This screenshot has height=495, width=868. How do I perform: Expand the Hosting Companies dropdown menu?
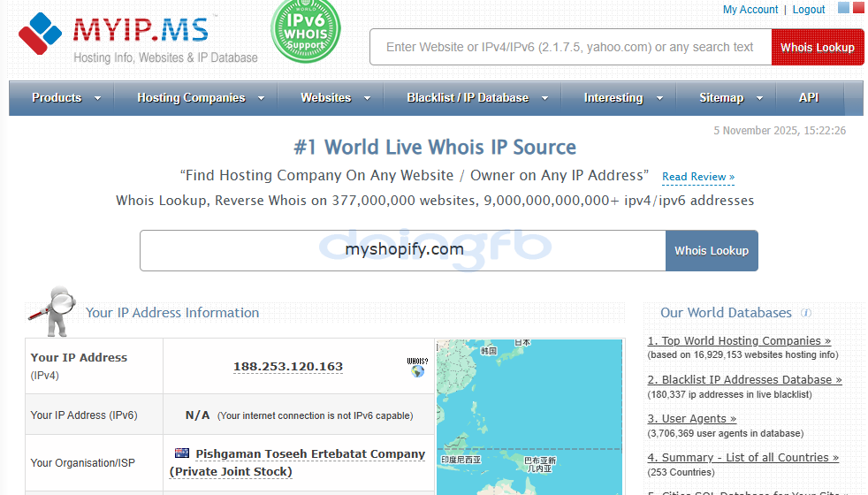200,98
